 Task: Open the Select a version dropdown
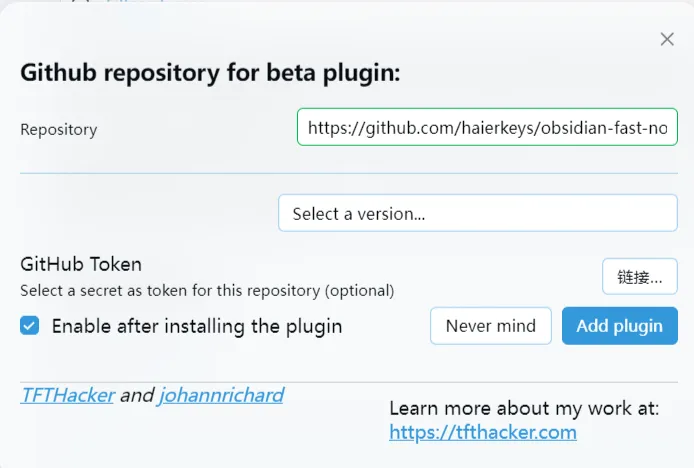(477, 213)
